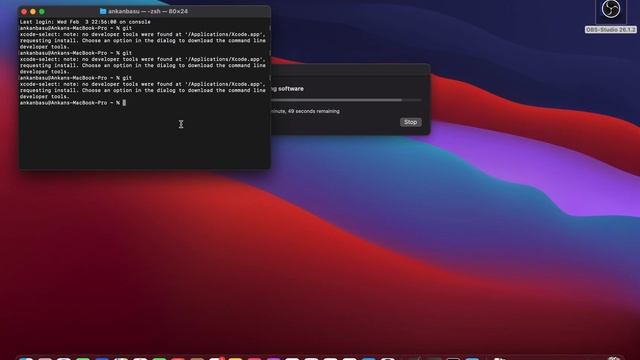Minimize Terminal using the yellow button
The height and width of the screenshot is (360, 640).
33,11
